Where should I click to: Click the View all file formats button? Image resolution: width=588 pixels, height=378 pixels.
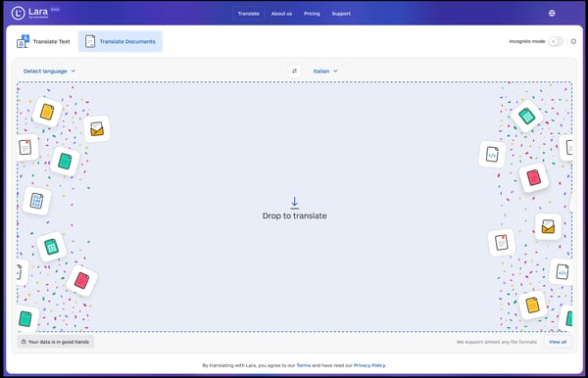(558, 342)
